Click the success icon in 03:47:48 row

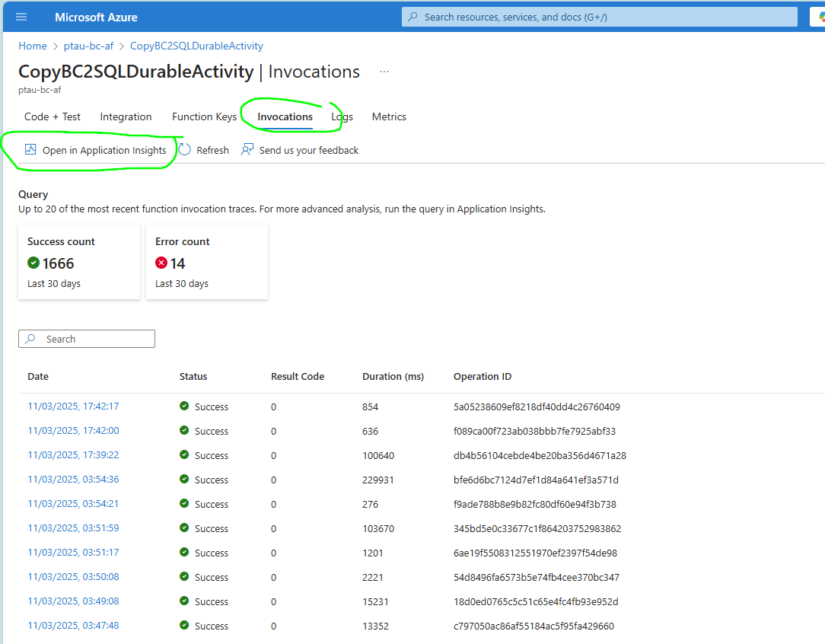[x=184, y=625]
